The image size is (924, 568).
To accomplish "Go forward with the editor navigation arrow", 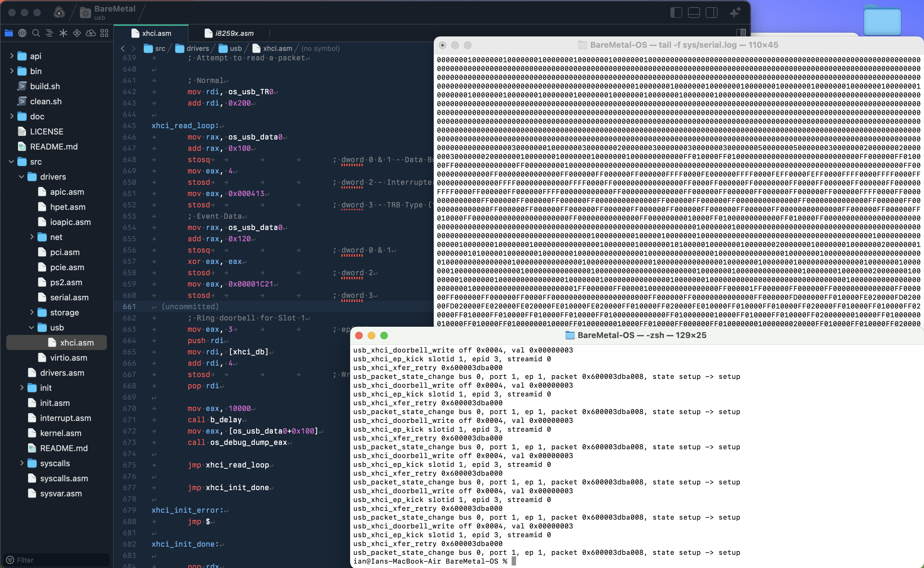I will (x=133, y=48).
